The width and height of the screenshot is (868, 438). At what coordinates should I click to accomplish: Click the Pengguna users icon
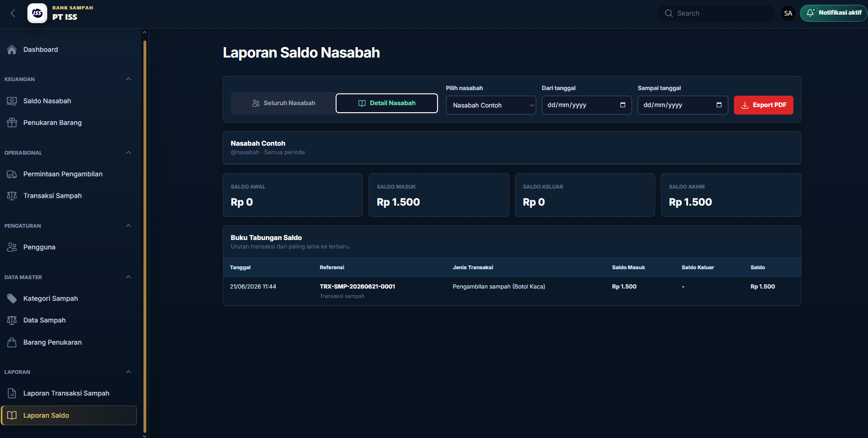[12, 247]
